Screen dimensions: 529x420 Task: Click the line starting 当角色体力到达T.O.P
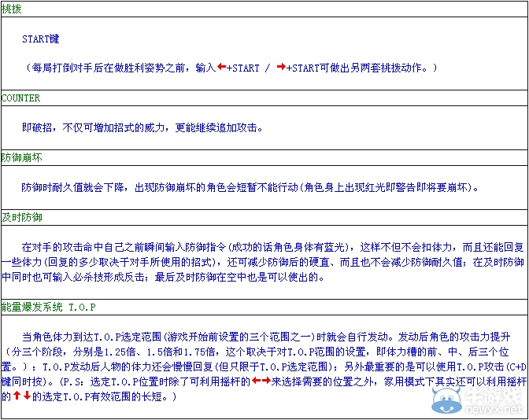[x=266, y=337]
